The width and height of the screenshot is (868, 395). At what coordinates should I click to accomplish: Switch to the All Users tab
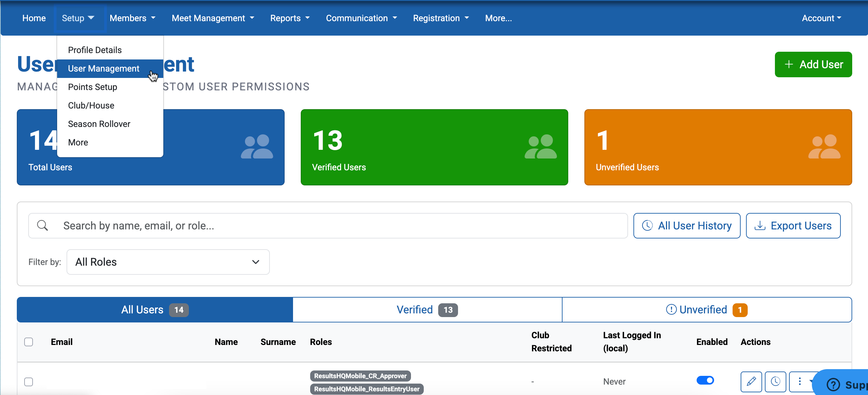pos(155,309)
